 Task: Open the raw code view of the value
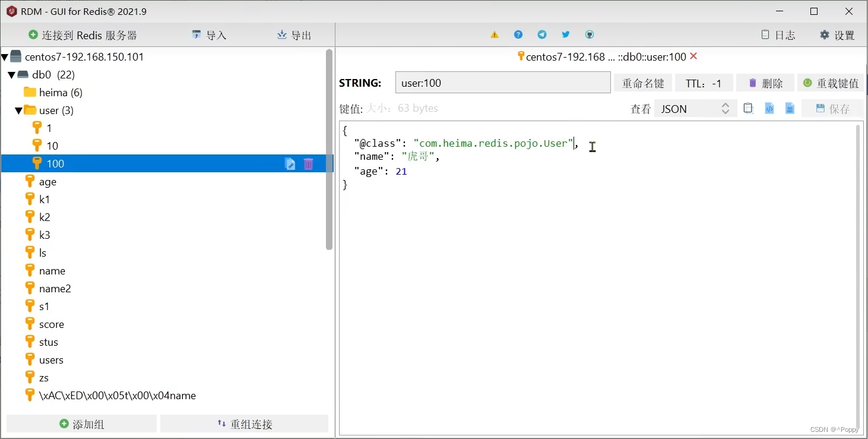769,108
